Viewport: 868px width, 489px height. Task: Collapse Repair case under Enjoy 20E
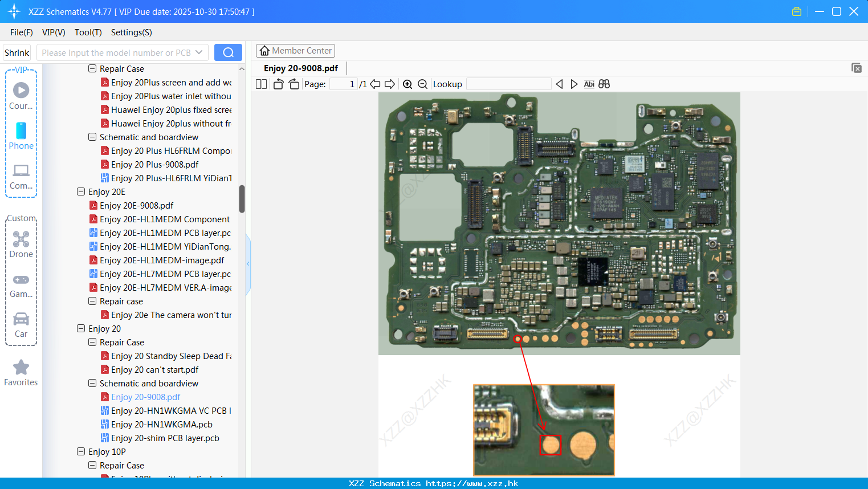tap(92, 301)
